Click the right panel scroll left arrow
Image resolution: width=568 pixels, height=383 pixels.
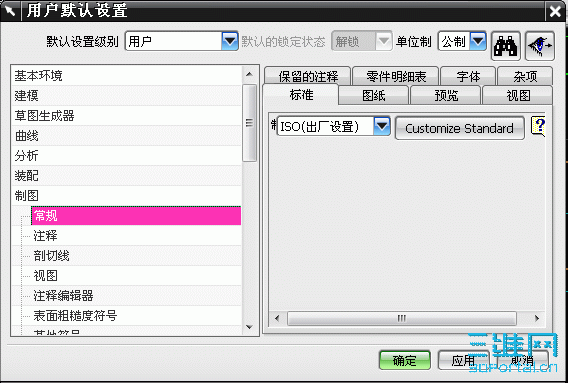tap(277, 319)
